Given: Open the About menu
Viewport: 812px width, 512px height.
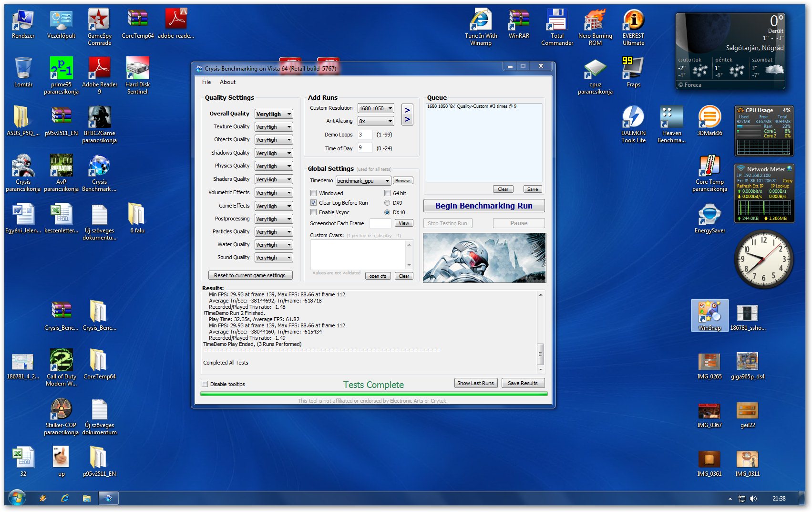Looking at the screenshot, I should (x=227, y=82).
